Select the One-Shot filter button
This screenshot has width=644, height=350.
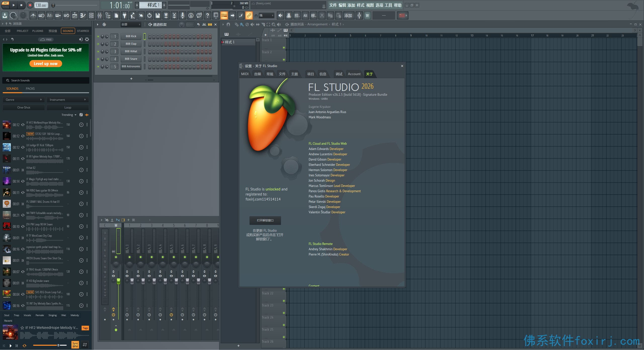(24, 108)
